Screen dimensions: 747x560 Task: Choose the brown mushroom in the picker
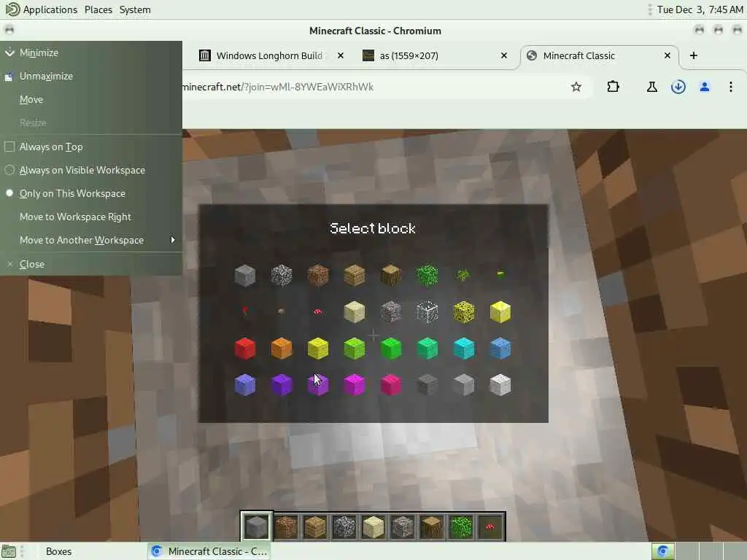tap(281, 311)
